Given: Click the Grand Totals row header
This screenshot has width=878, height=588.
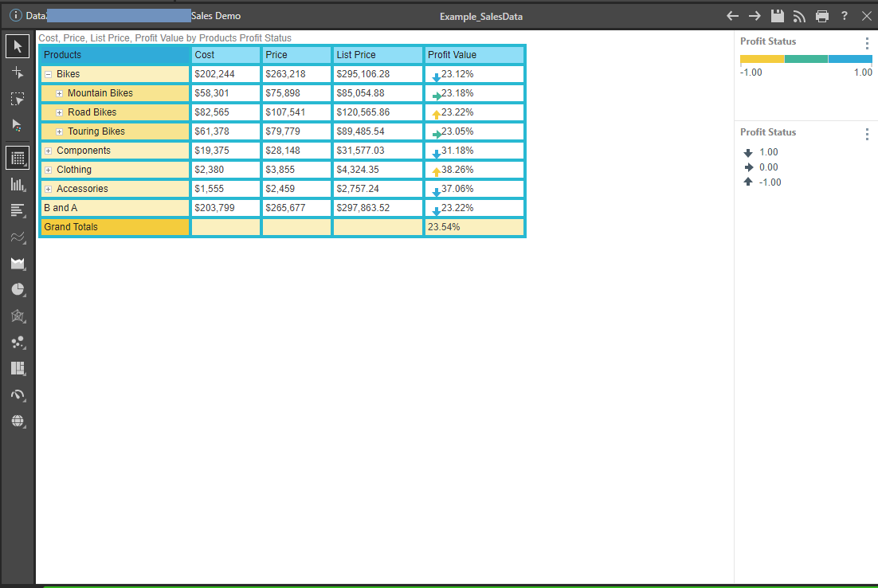Looking at the screenshot, I should [115, 227].
